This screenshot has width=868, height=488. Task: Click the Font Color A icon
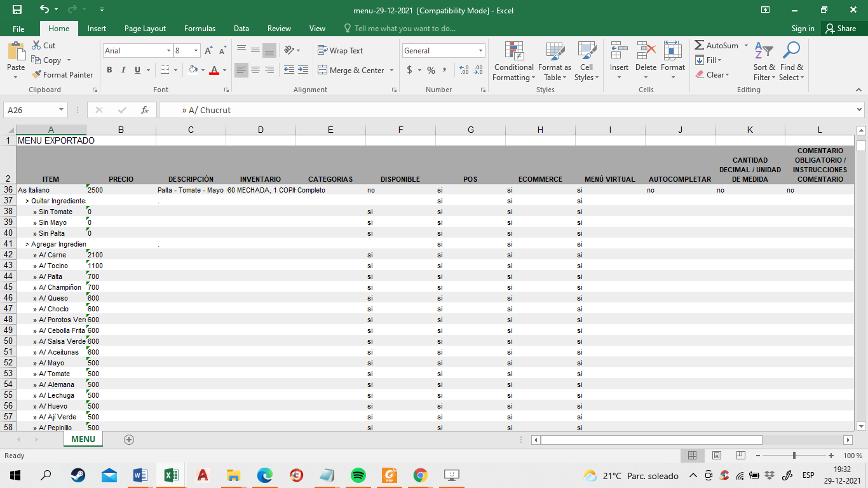(214, 70)
